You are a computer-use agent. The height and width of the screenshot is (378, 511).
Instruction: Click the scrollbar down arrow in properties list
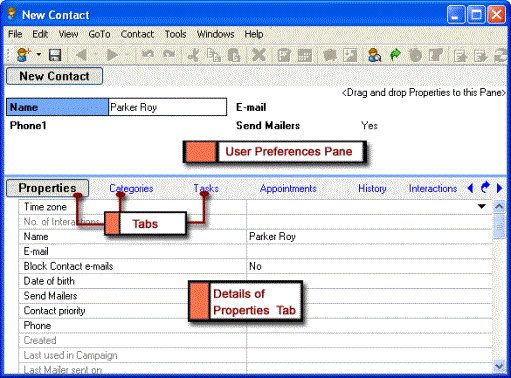[499, 366]
